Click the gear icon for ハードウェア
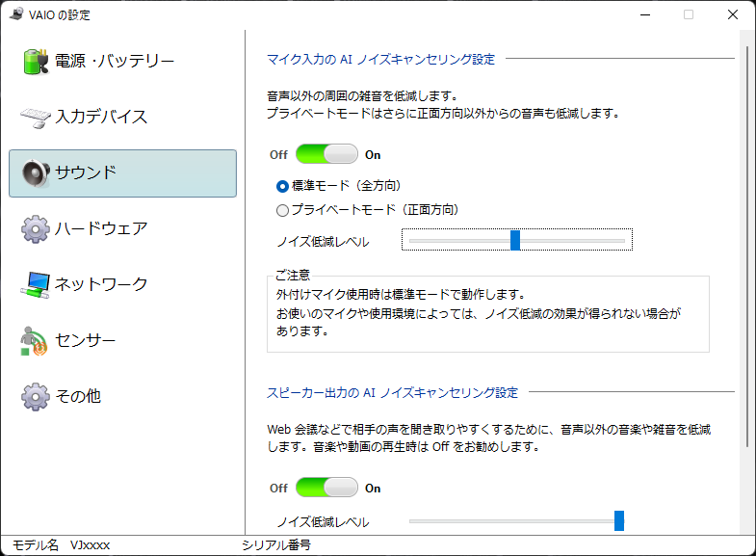The width and height of the screenshot is (756, 556). click(x=36, y=229)
